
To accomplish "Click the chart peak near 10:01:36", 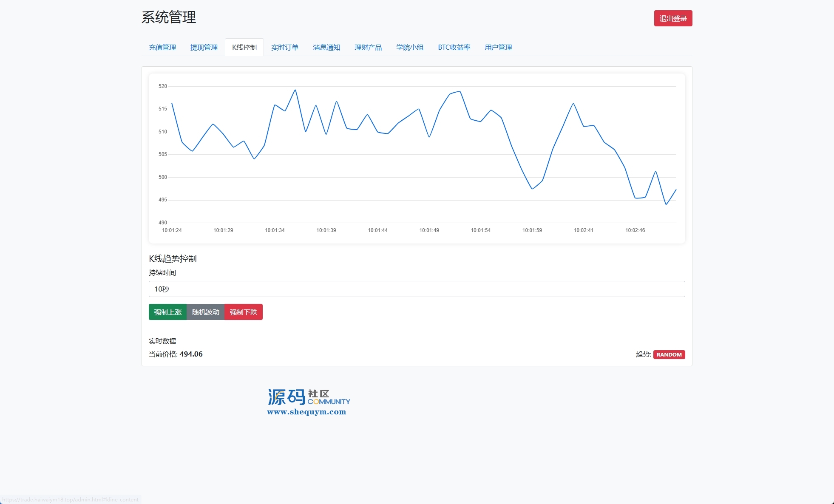I will 295,90.
